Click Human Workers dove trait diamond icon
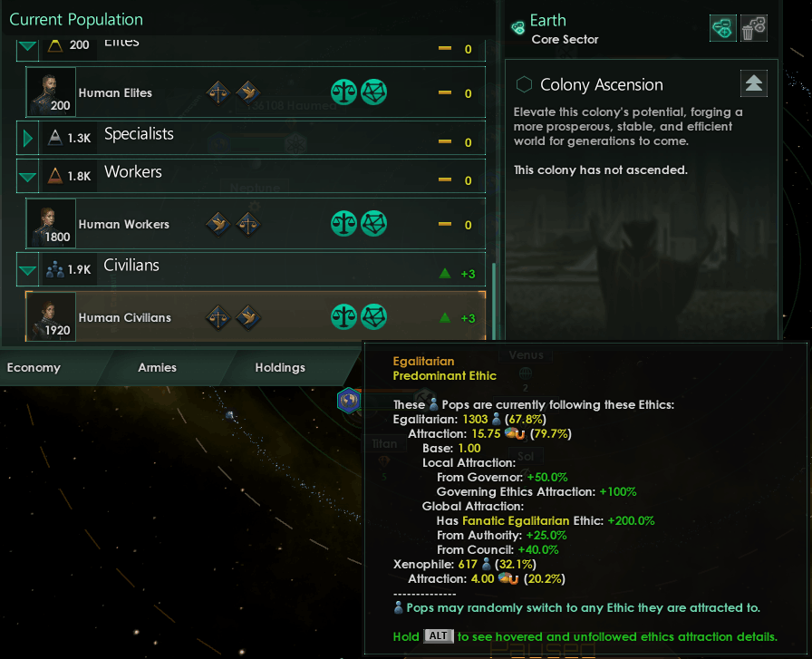Screen dimensions: 812x659 (x=218, y=224)
